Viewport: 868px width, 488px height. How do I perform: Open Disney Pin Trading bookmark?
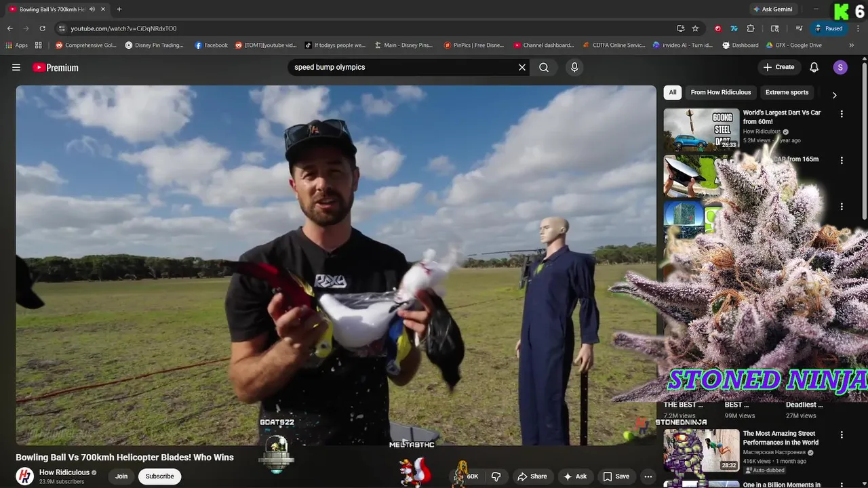click(155, 45)
